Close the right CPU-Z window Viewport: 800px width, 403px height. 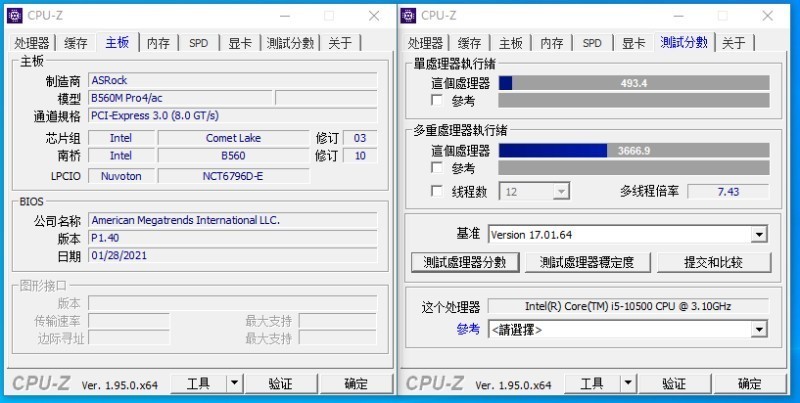pos(768,16)
